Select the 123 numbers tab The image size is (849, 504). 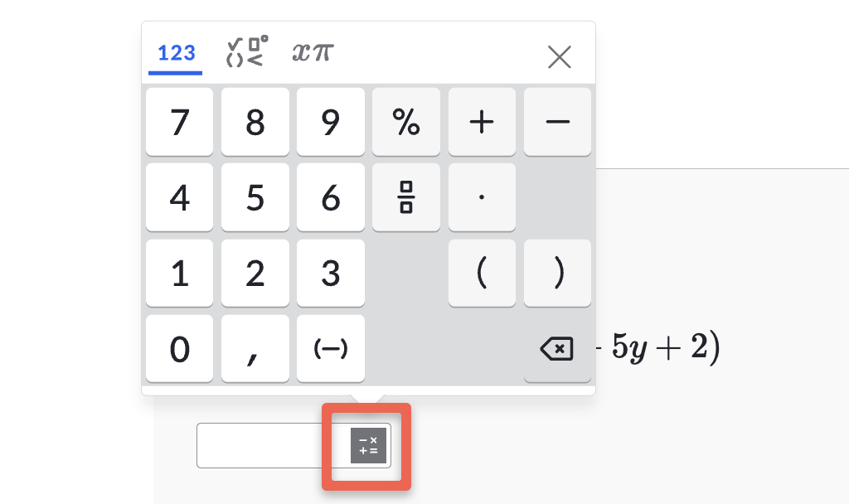pyautogui.click(x=176, y=53)
